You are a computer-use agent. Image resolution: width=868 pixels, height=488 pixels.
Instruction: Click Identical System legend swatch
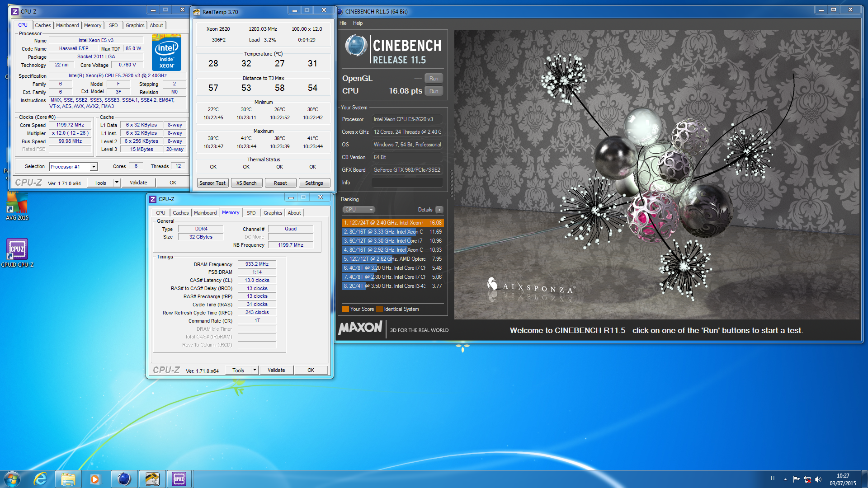(379, 309)
